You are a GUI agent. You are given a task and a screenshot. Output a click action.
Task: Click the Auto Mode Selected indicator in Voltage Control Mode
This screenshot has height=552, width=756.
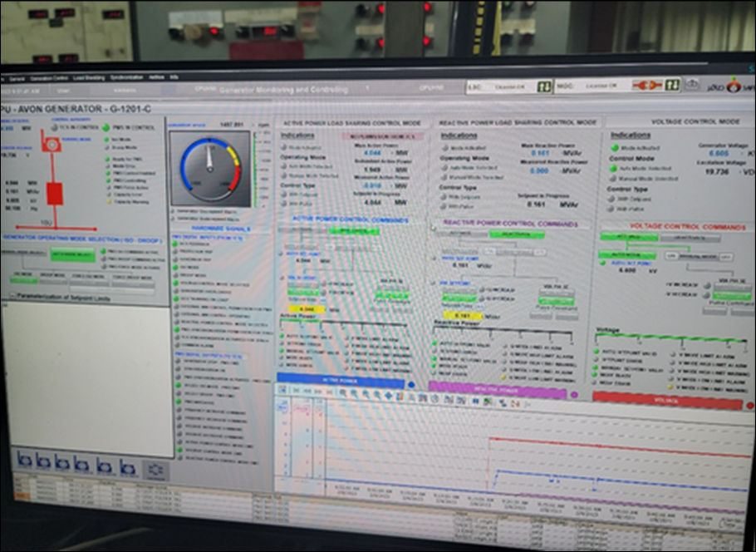pos(613,169)
